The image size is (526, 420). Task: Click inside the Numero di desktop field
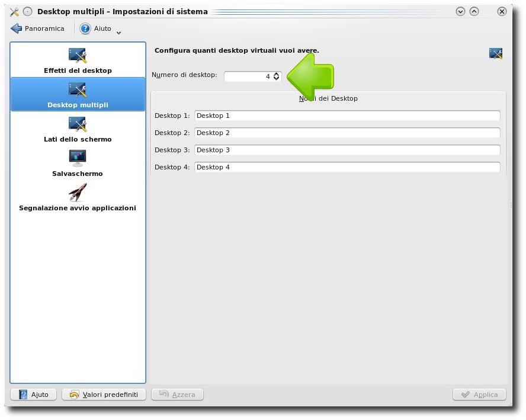(x=248, y=76)
